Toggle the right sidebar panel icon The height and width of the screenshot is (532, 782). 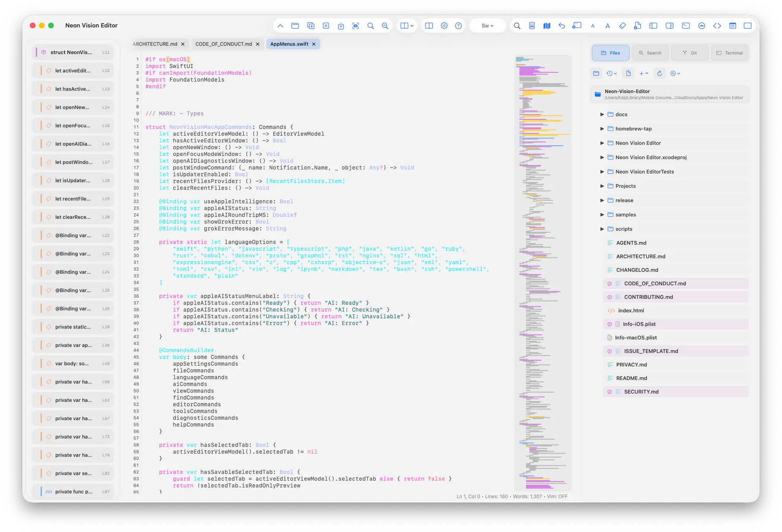669,26
